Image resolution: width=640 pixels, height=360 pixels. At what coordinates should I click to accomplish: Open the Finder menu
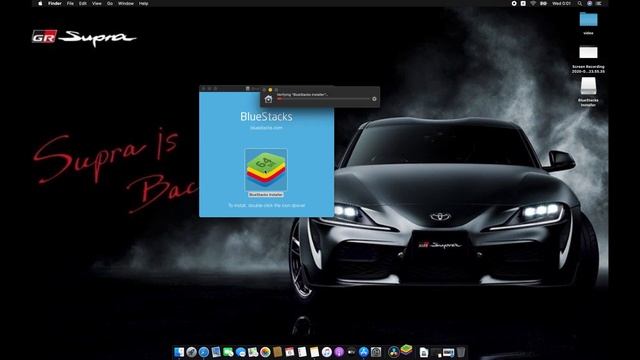(x=55, y=3)
